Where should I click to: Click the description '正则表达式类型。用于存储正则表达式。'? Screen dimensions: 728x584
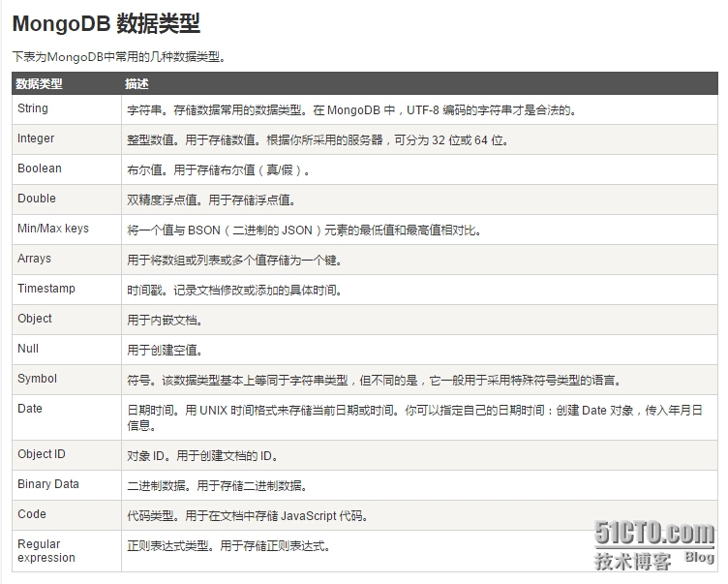pos(228,545)
